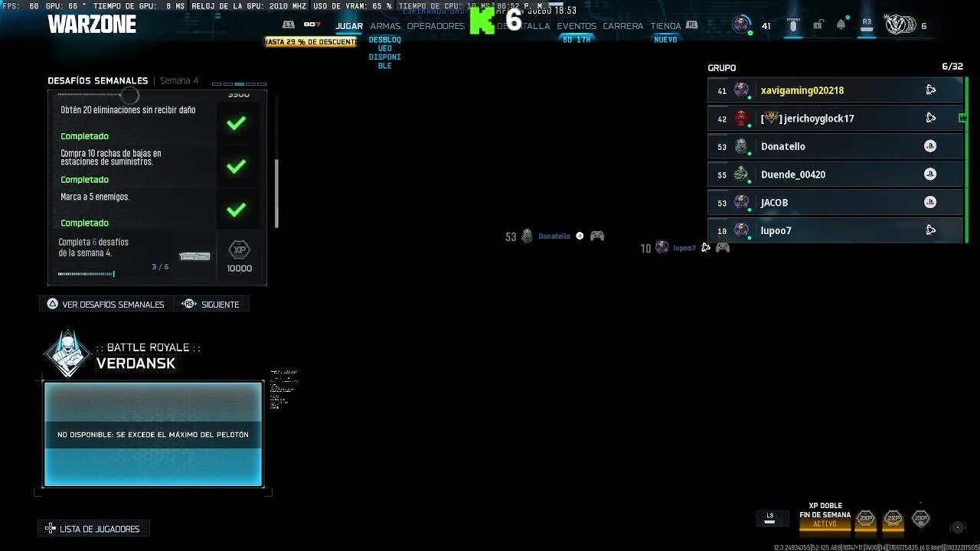This screenshot has height=551, width=980.
Task: Click jerichoyglock17's red avatar emblem
Action: [741, 118]
